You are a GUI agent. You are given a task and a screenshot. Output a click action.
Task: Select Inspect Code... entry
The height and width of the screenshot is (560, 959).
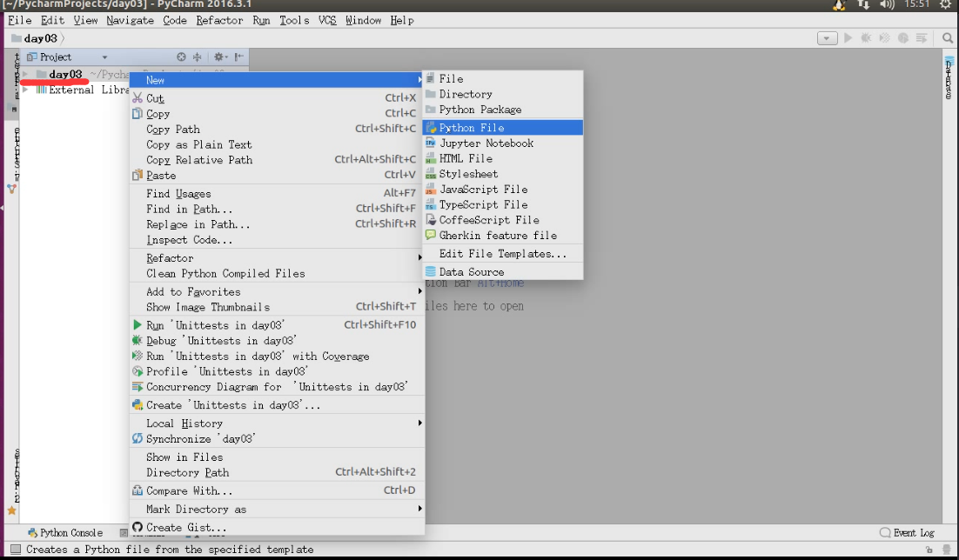click(x=277, y=240)
